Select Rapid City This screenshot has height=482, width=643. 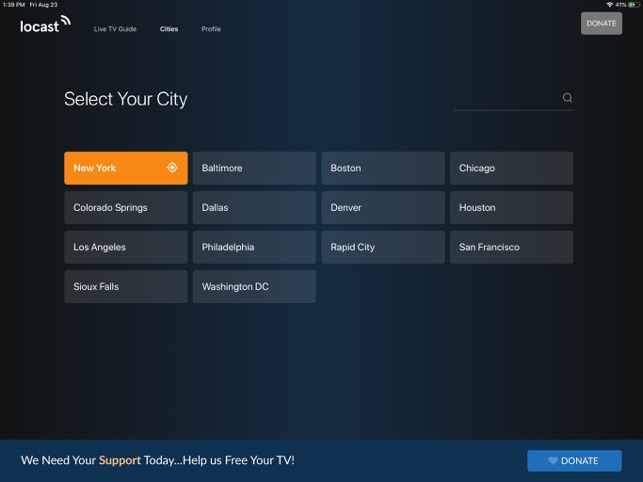coord(383,247)
